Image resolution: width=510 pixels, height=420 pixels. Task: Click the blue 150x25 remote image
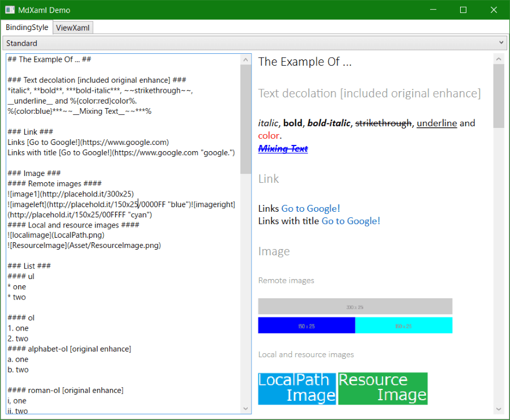coord(306,325)
